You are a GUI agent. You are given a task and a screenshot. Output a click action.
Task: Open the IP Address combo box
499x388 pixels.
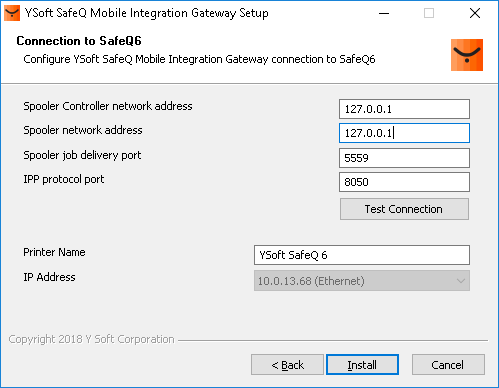[362, 281]
